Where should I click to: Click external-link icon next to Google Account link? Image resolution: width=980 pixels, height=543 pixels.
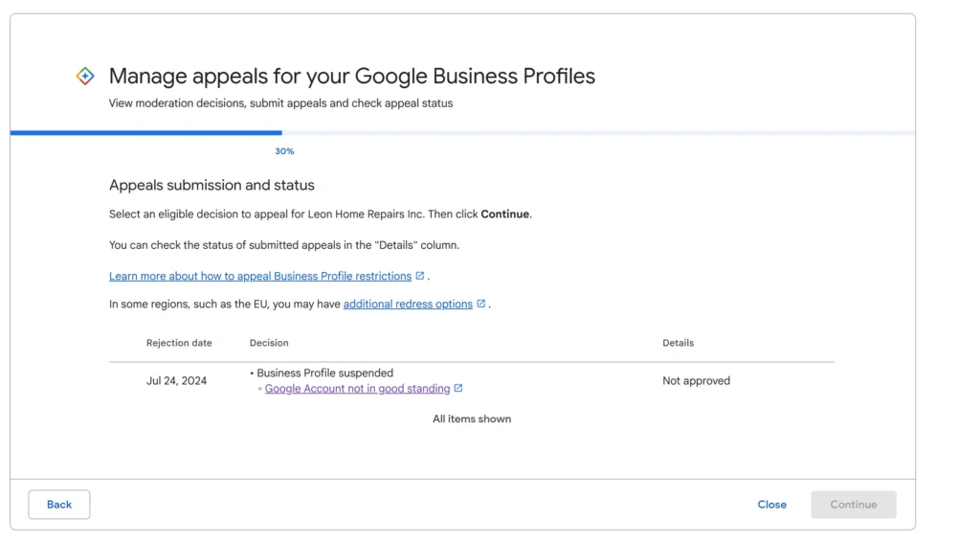[458, 388]
